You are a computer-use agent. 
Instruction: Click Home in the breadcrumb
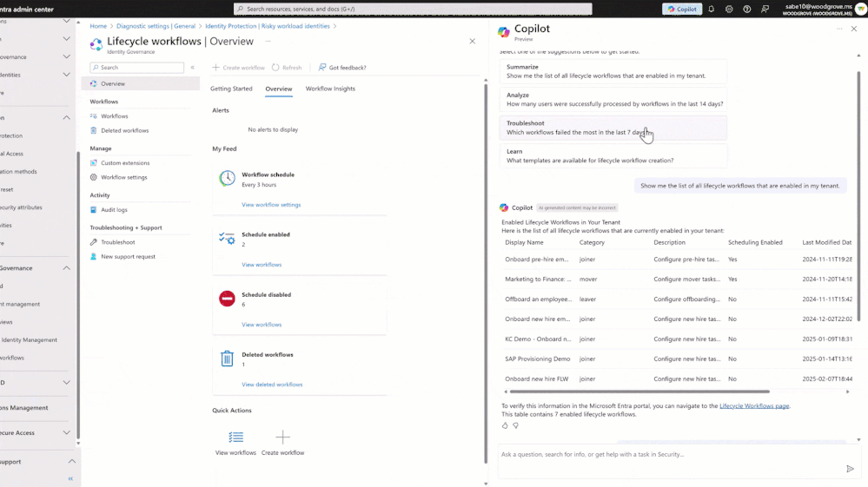click(98, 26)
